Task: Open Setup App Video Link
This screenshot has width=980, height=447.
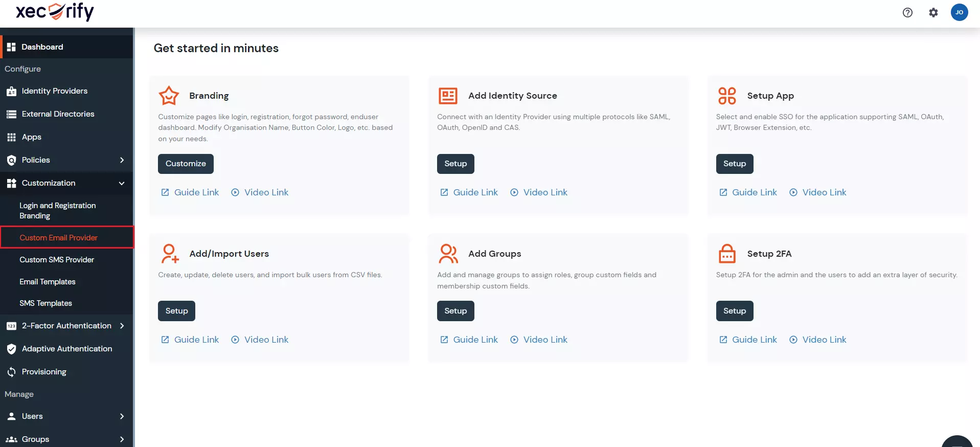Action: [x=818, y=192]
